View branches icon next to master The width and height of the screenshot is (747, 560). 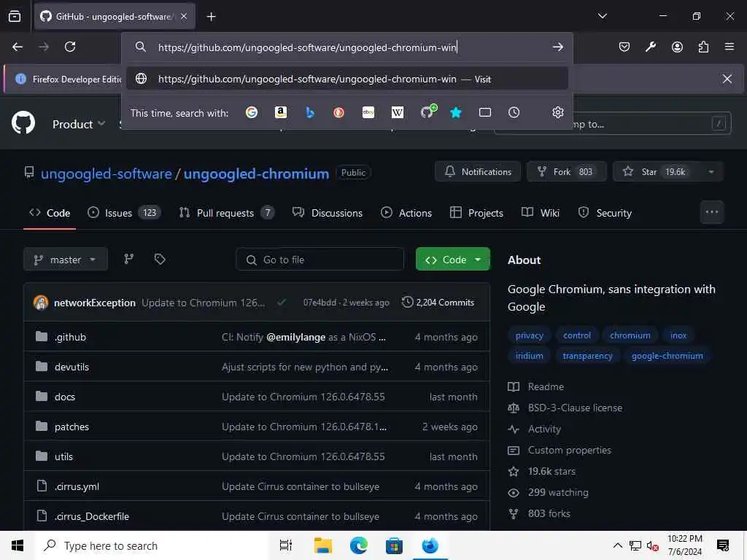(x=128, y=259)
